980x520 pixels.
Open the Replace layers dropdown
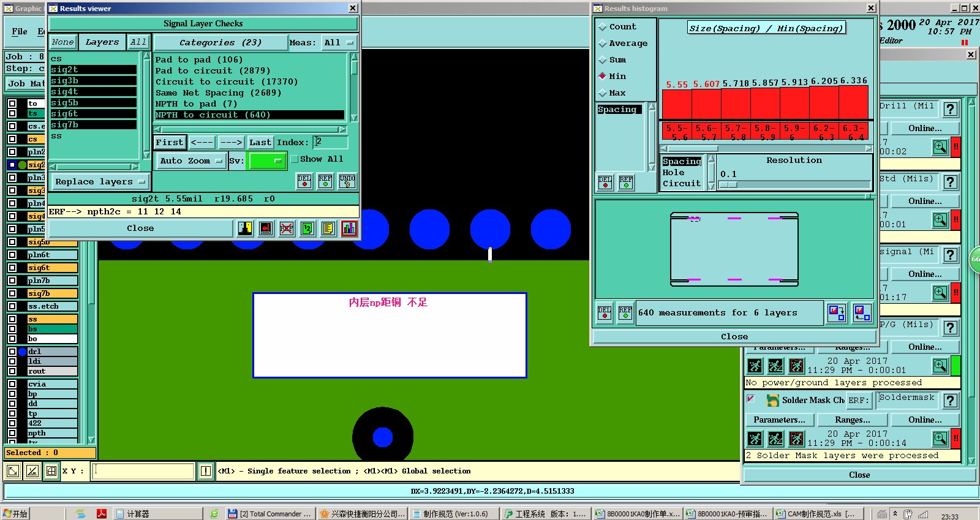pos(100,182)
